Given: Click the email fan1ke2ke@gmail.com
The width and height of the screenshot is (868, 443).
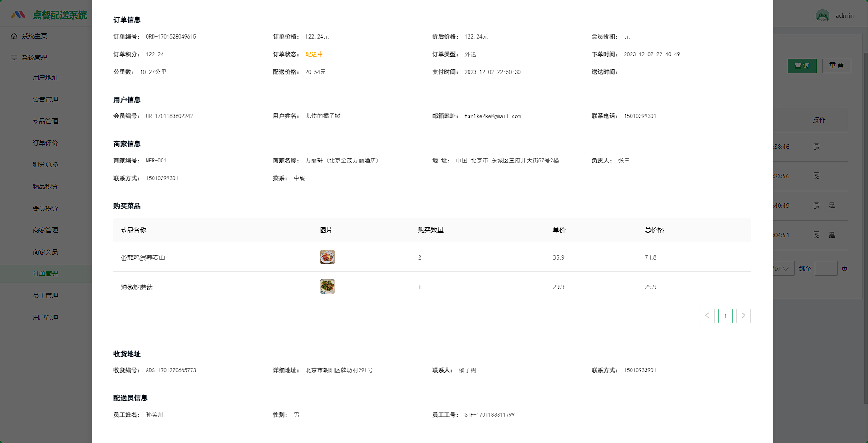Looking at the screenshot, I should click(493, 116).
